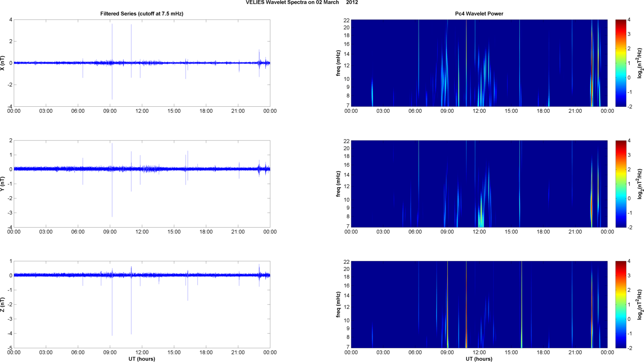
Task: Open the bottom Pc4 wavelet spectrogram
Action: click(x=479, y=305)
